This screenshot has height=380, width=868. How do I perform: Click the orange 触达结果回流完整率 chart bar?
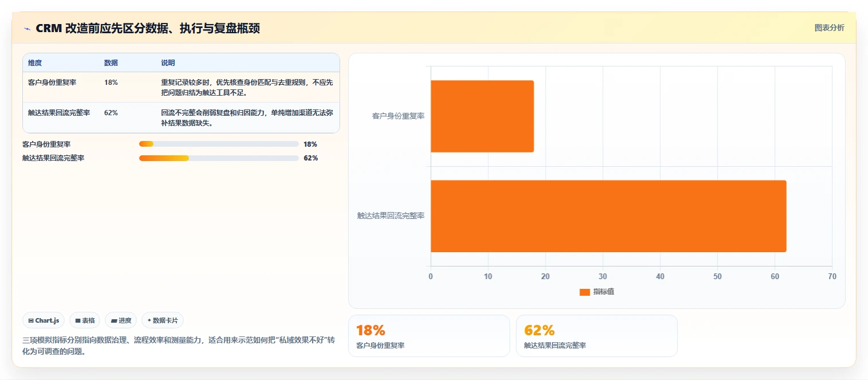[x=609, y=216]
